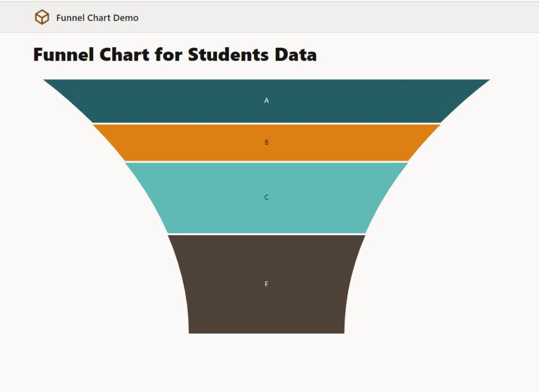Image resolution: width=539 pixels, height=392 pixels.
Task: Click the white area below the funnel
Action: coord(267,363)
